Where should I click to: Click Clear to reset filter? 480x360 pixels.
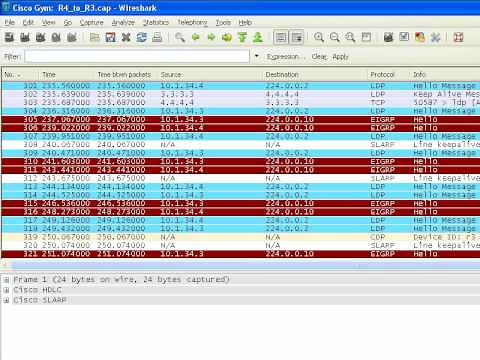pos(319,57)
